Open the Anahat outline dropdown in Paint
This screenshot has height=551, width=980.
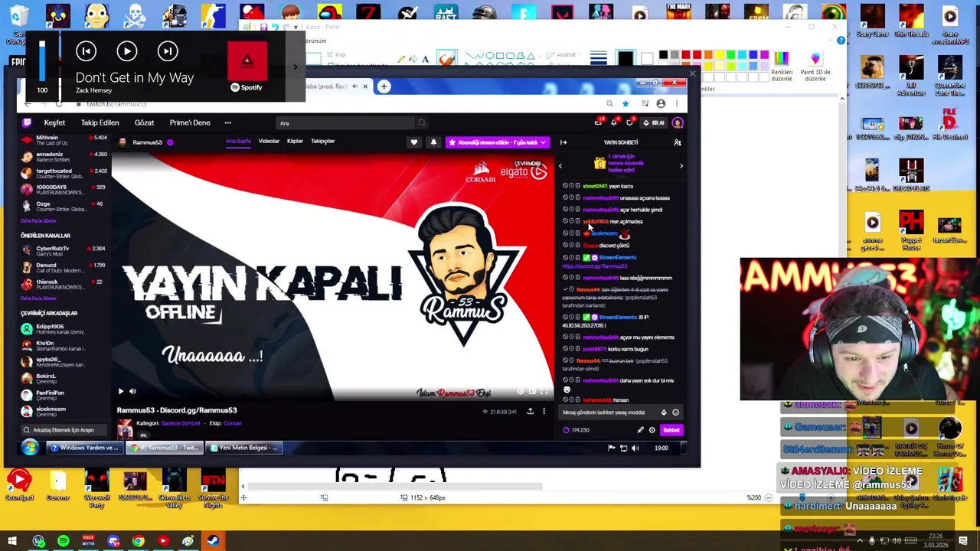(x=568, y=55)
